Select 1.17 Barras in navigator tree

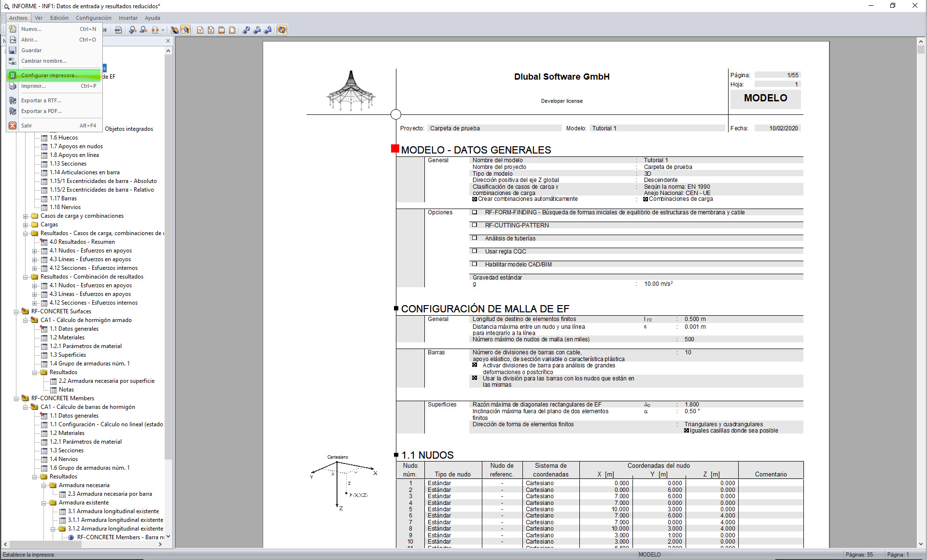click(x=63, y=198)
